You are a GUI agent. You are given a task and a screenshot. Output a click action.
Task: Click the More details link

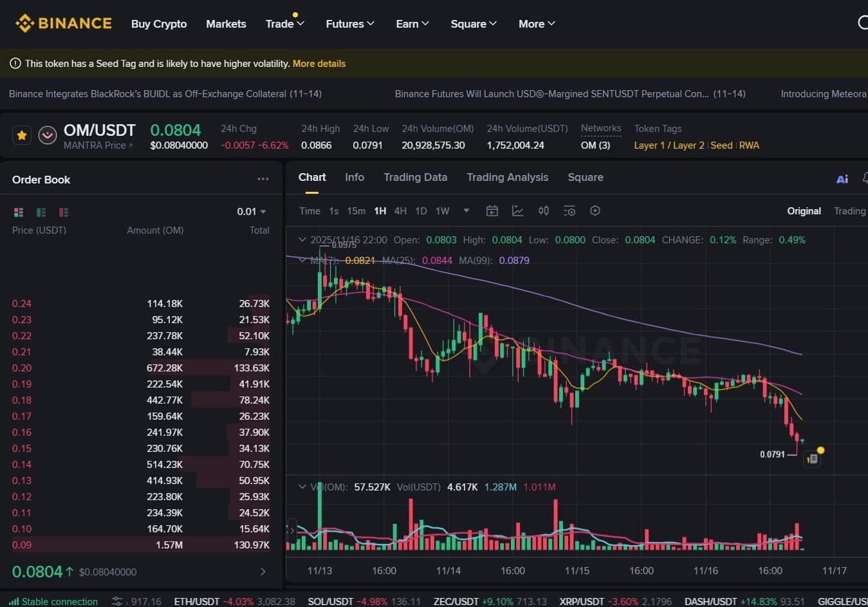click(x=319, y=63)
